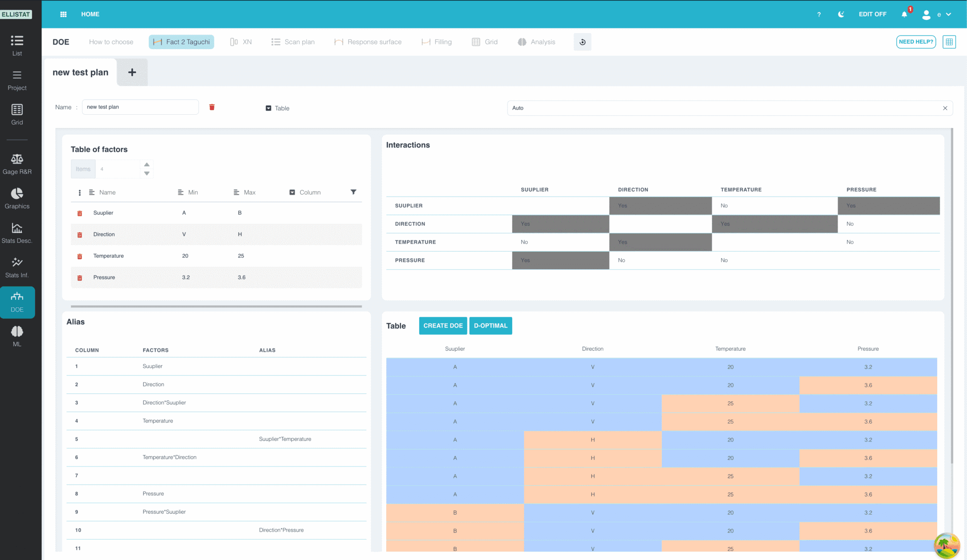967x560 pixels.
Task: Toggle Suuplier–Direction interaction Yes cell
Action: (660, 206)
